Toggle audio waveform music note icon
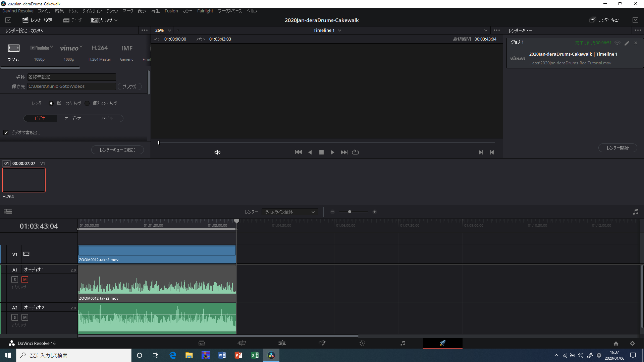 click(x=636, y=212)
